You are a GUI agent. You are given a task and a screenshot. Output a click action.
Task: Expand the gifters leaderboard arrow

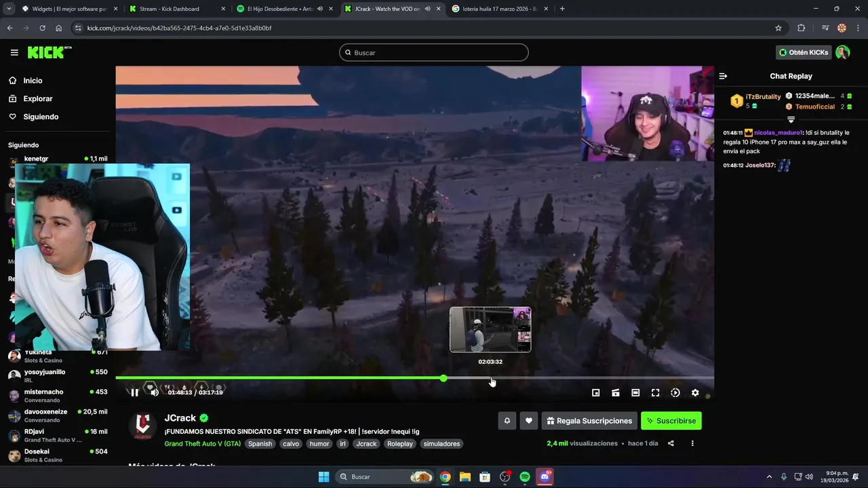pos(791,119)
